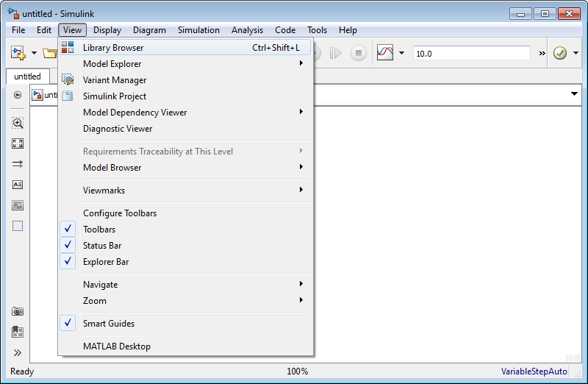Open the Code menu

(x=285, y=30)
